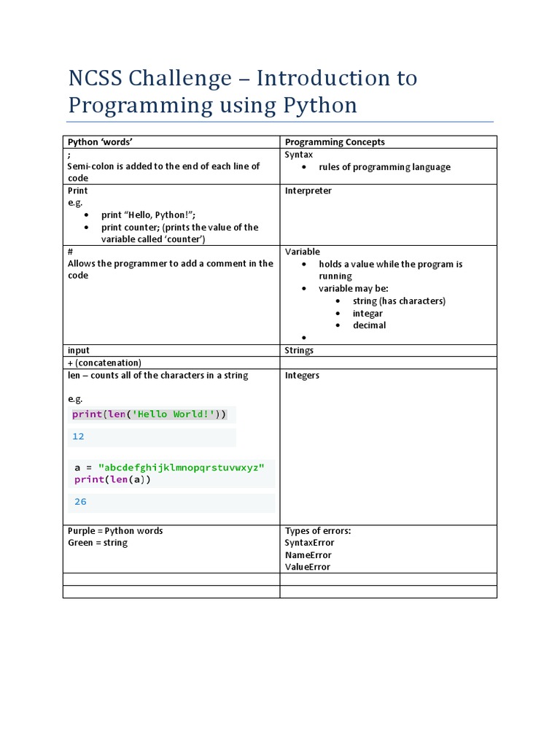This screenshot has width=560, height=747.
Task: Click the text 'Purple = Python words'
Action: click(x=115, y=531)
